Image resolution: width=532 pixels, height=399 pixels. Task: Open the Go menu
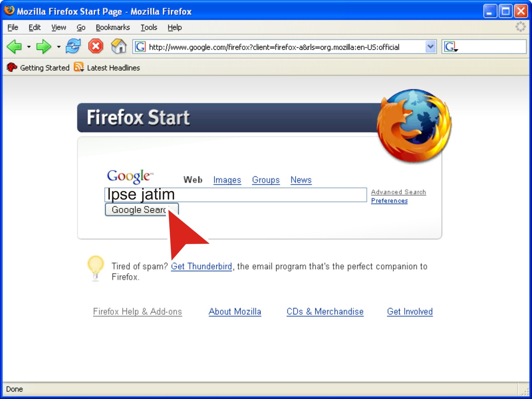click(81, 27)
